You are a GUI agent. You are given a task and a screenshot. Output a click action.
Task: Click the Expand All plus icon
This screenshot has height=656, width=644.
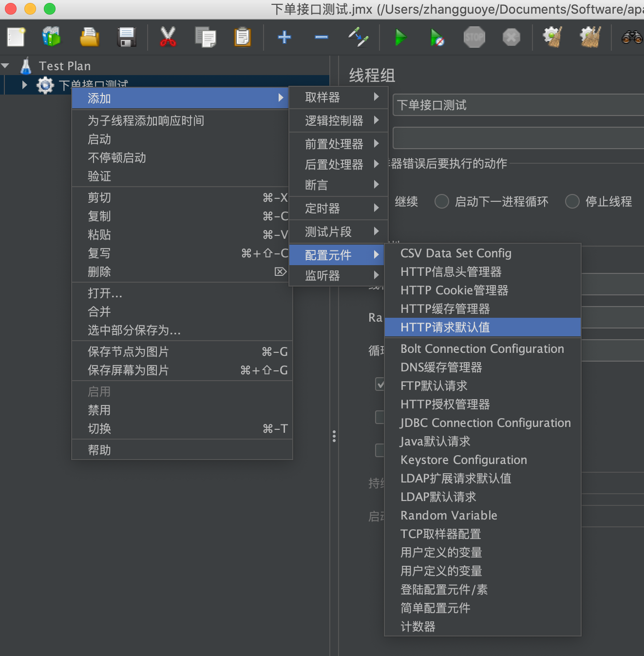(284, 37)
